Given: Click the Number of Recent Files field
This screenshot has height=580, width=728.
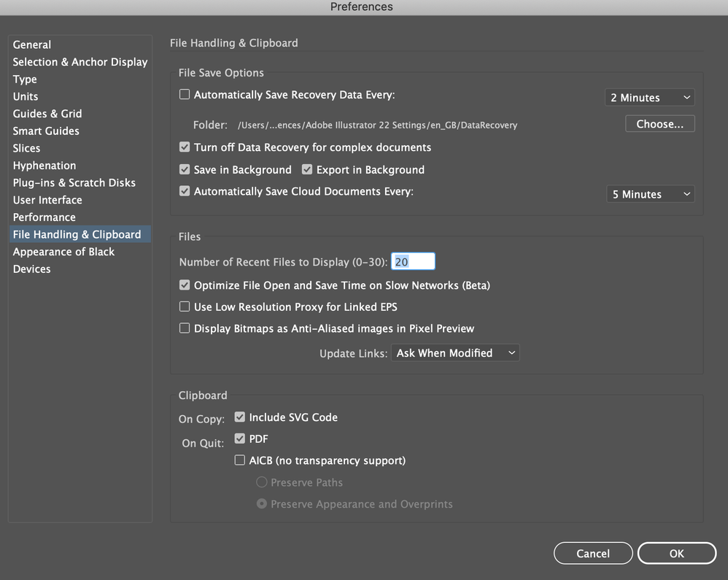Looking at the screenshot, I should pyautogui.click(x=413, y=262).
